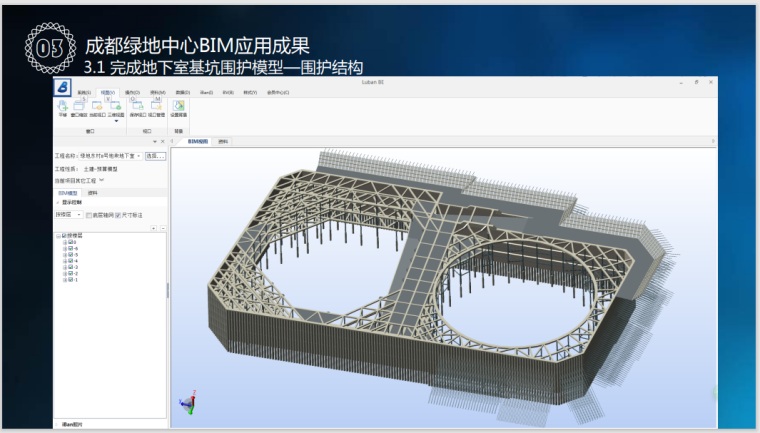Viewport: 760px width, 433px height.
Task: Collapse the 按楼层 tree root node
Action: click(58, 236)
